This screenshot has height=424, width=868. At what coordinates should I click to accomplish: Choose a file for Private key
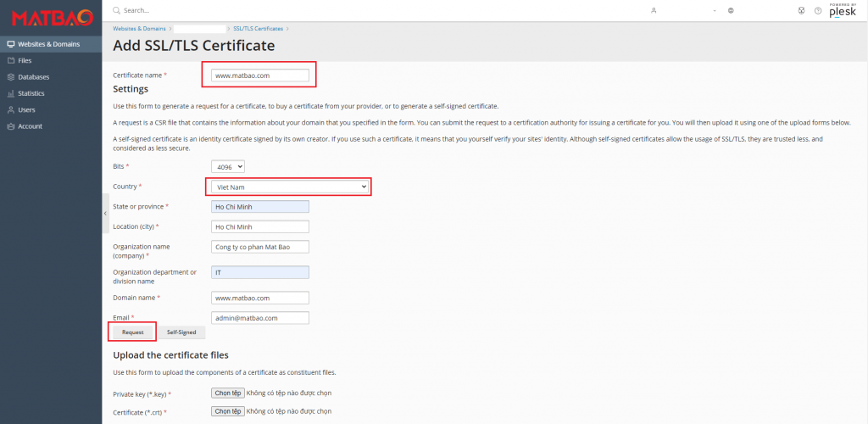[x=227, y=393]
